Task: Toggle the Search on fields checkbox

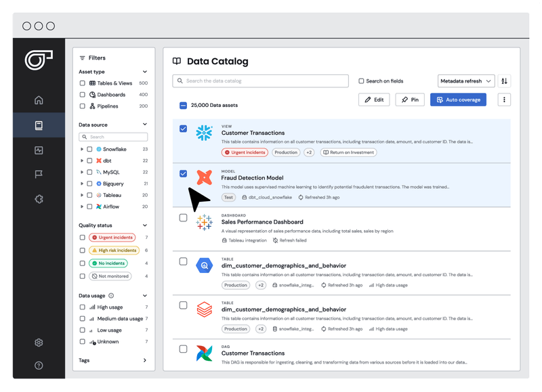Action: click(361, 81)
